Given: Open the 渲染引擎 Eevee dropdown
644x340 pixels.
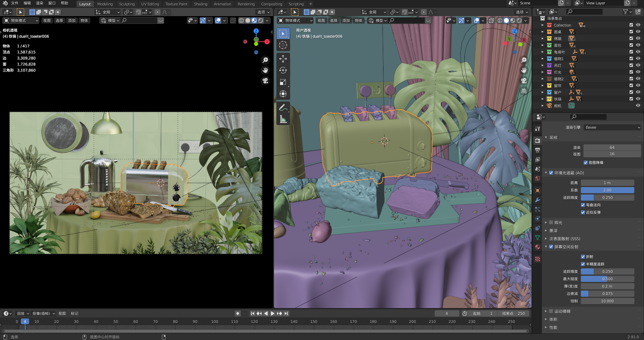Looking at the screenshot, I should 612,127.
